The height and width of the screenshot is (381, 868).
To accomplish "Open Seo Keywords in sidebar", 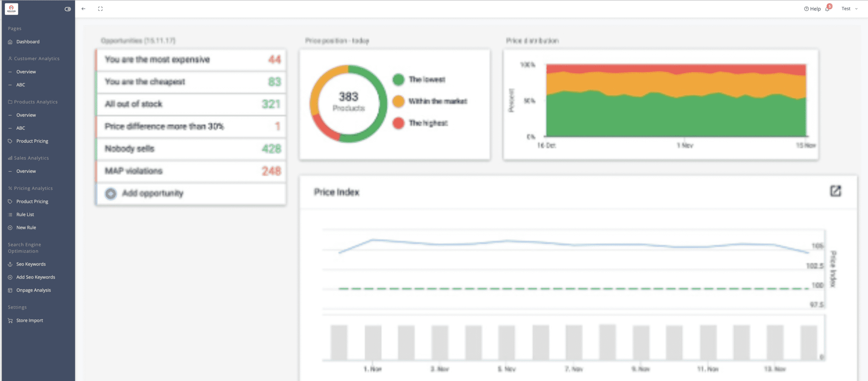I will (x=31, y=264).
